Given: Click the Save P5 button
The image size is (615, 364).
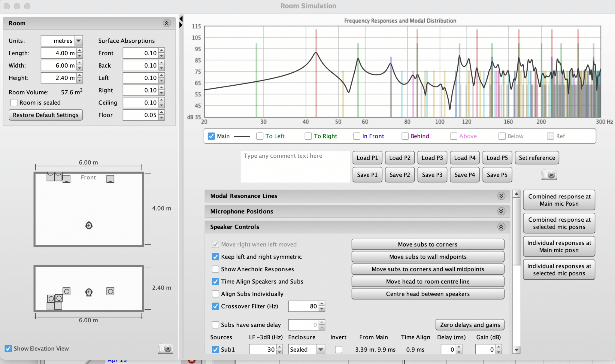Looking at the screenshot, I should (x=497, y=175).
